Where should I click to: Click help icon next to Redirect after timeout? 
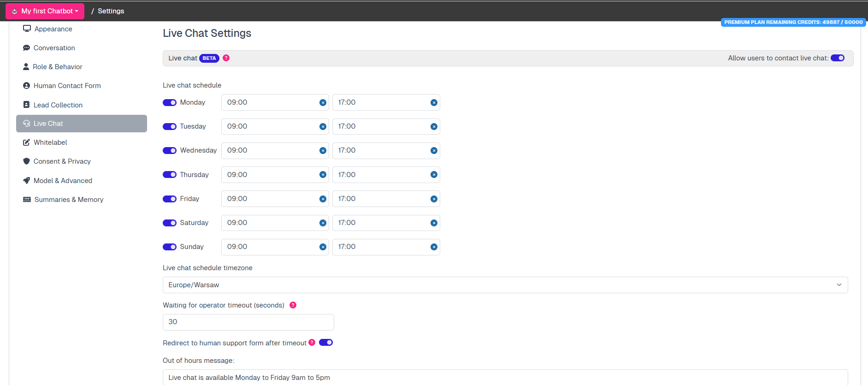point(312,343)
